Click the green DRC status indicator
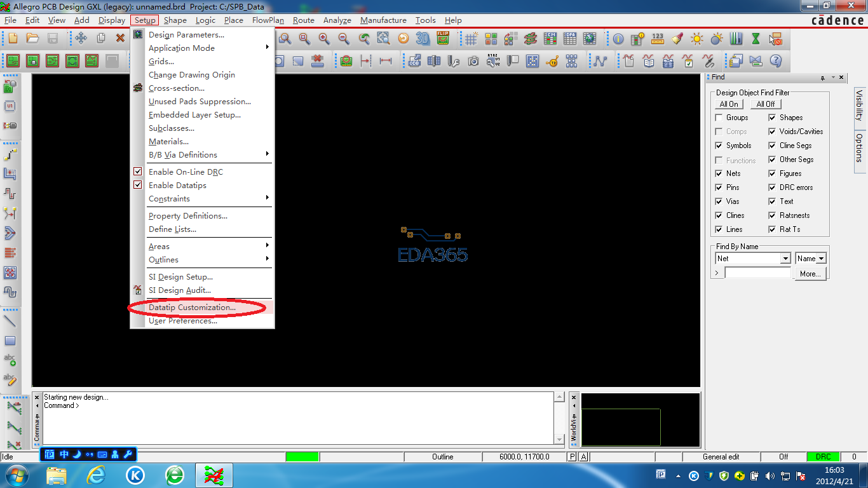The image size is (868, 488). coord(823,456)
